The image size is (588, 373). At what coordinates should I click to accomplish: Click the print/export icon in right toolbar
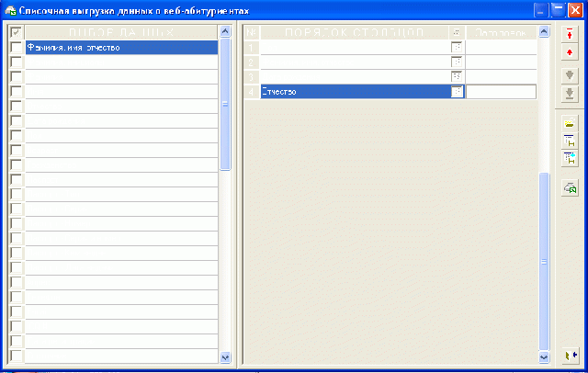570,188
